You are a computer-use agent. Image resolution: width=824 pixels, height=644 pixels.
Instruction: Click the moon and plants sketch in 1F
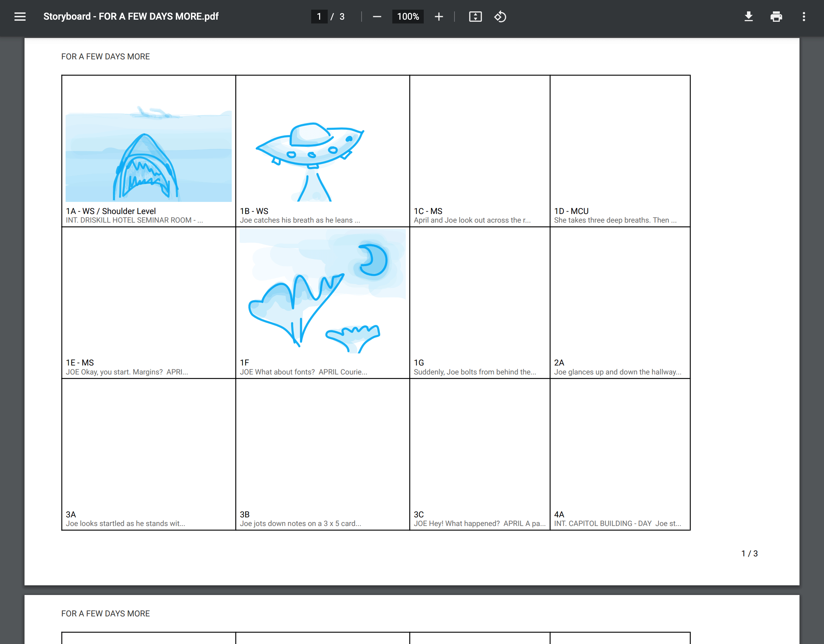point(323,291)
